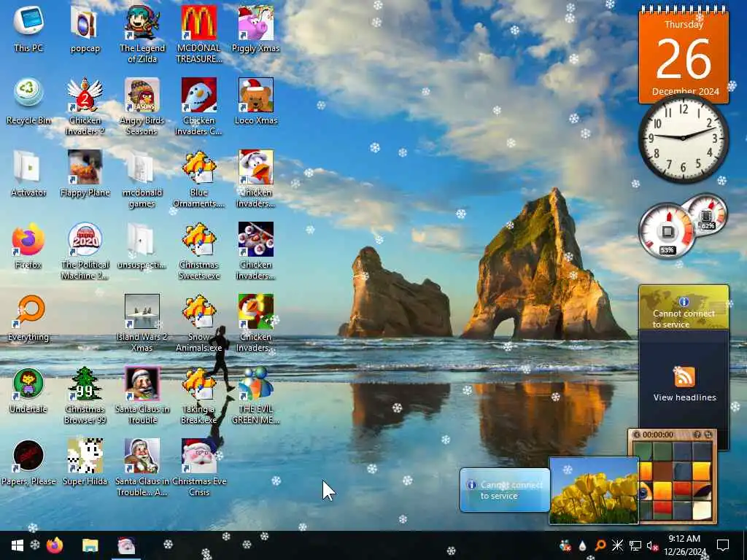Screen dimensions: 747x560
Task: Select the popcap desktop icon
Action: click(85, 28)
